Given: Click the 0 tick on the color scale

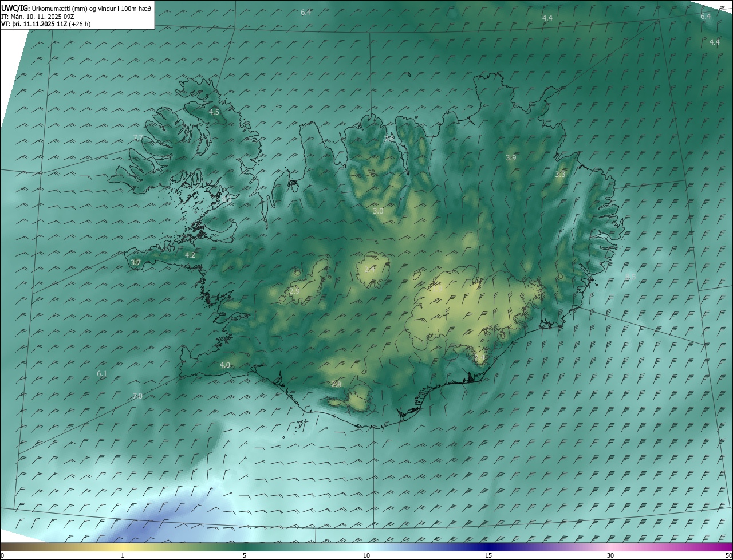Looking at the screenshot, I should click(x=2, y=555).
